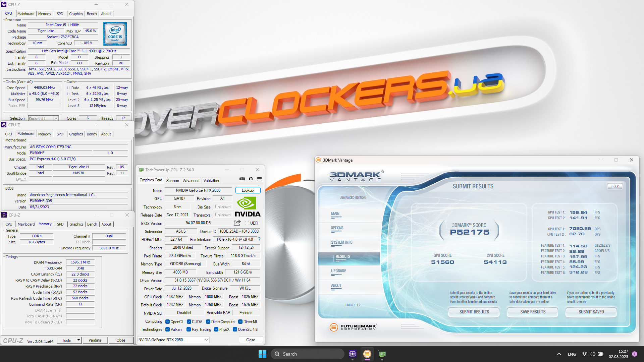Click the Futuremark logo in 3DMark Vantage
644x362 pixels.
[354, 327]
